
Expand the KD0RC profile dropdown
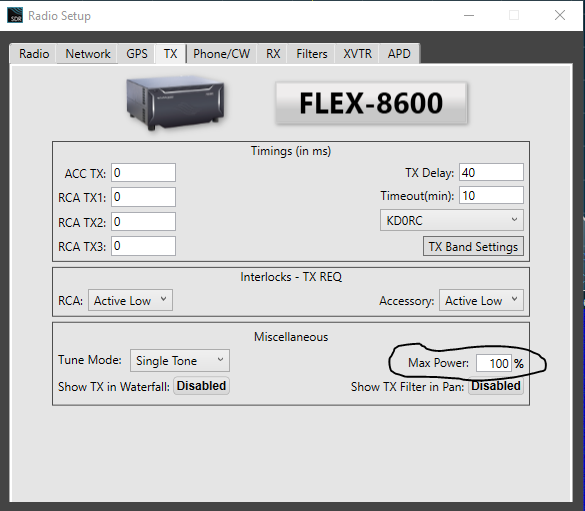(452, 220)
